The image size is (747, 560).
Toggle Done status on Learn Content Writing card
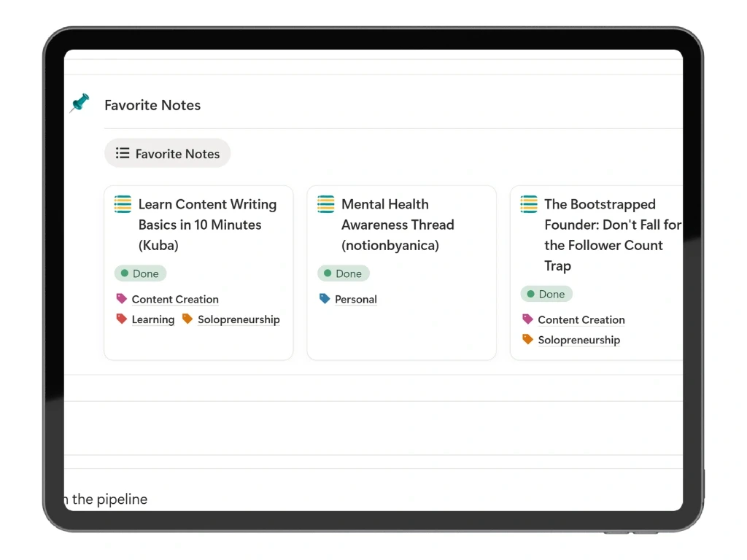pyautogui.click(x=140, y=273)
